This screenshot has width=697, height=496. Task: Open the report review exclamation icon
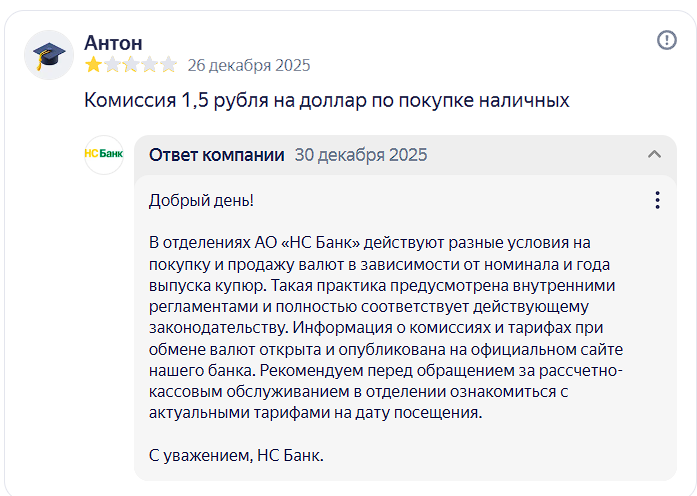coord(667,40)
